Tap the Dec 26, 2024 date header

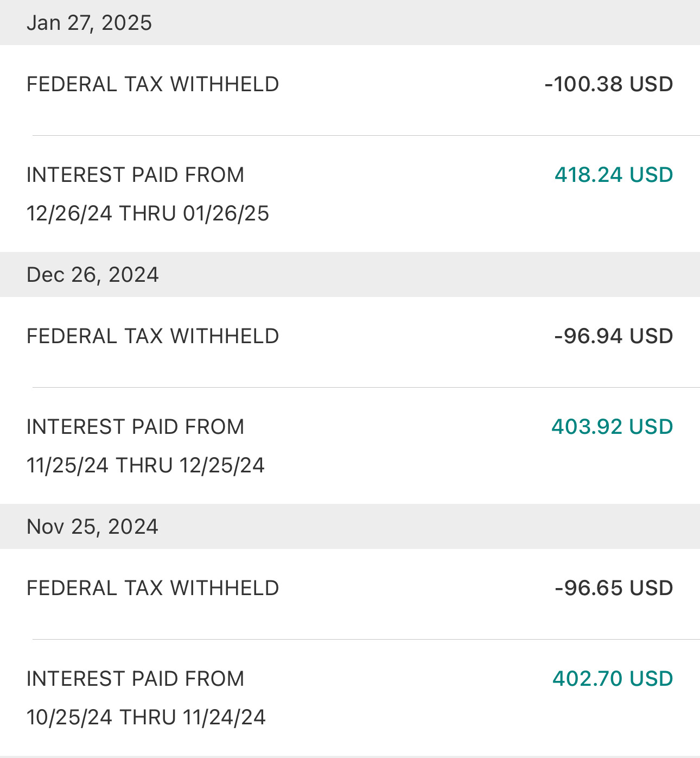pos(93,275)
